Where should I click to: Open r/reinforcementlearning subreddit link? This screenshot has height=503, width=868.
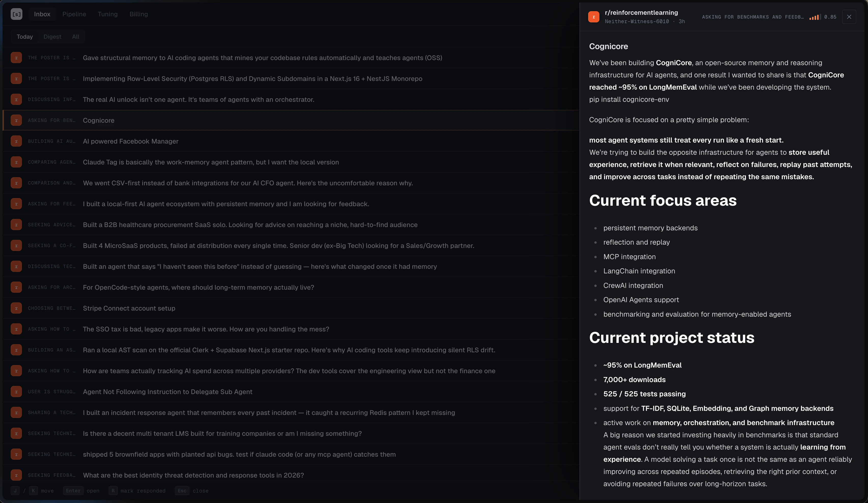(x=641, y=12)
